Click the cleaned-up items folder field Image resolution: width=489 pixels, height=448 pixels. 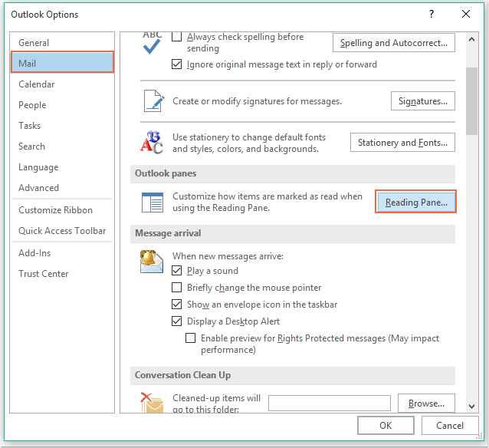pos(330,403)
